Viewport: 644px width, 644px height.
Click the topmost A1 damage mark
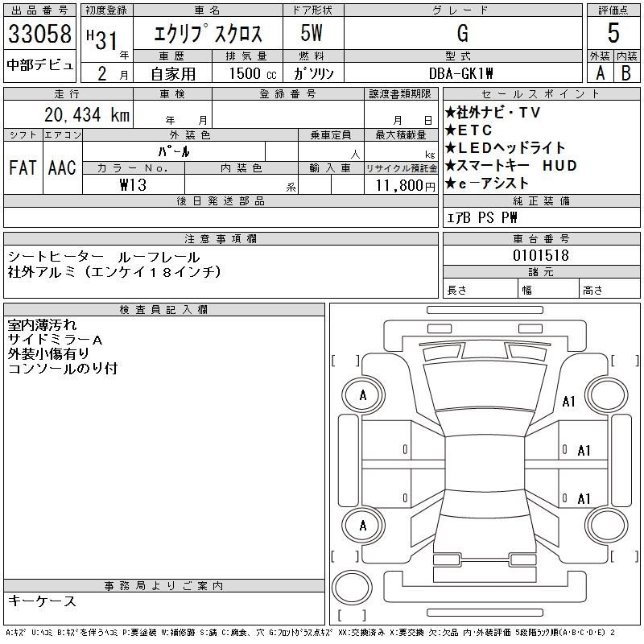(x=569, y=402)
